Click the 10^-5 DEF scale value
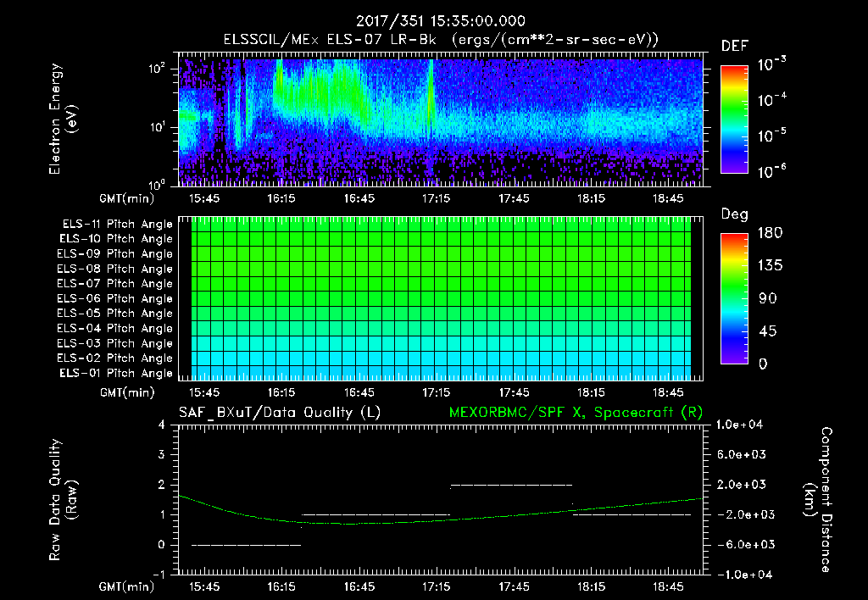 click(x=771, y=136)
